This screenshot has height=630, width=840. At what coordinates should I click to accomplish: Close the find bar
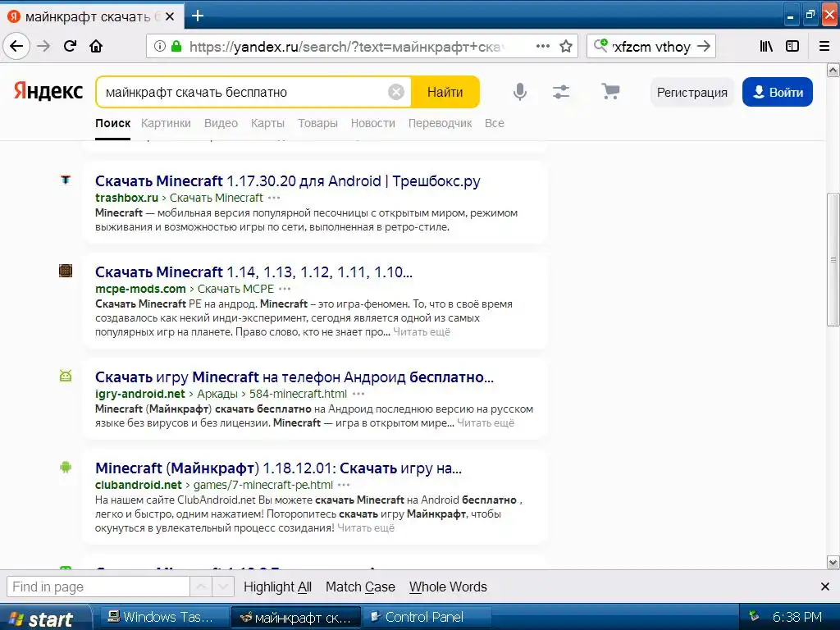tap(825, 587)
